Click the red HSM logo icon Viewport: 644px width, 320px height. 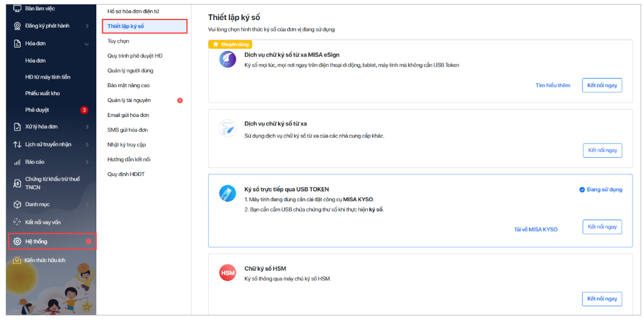(x=228, y=273)
